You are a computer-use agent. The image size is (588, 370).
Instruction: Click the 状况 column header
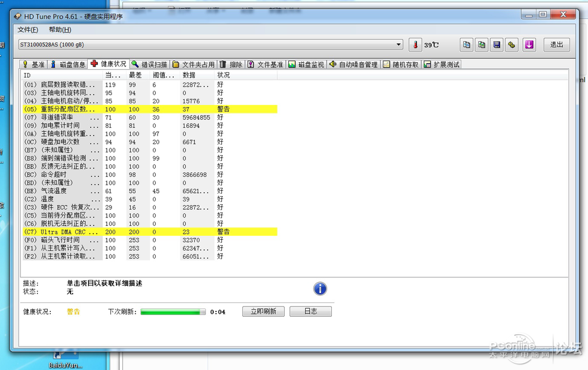point(246,75)
